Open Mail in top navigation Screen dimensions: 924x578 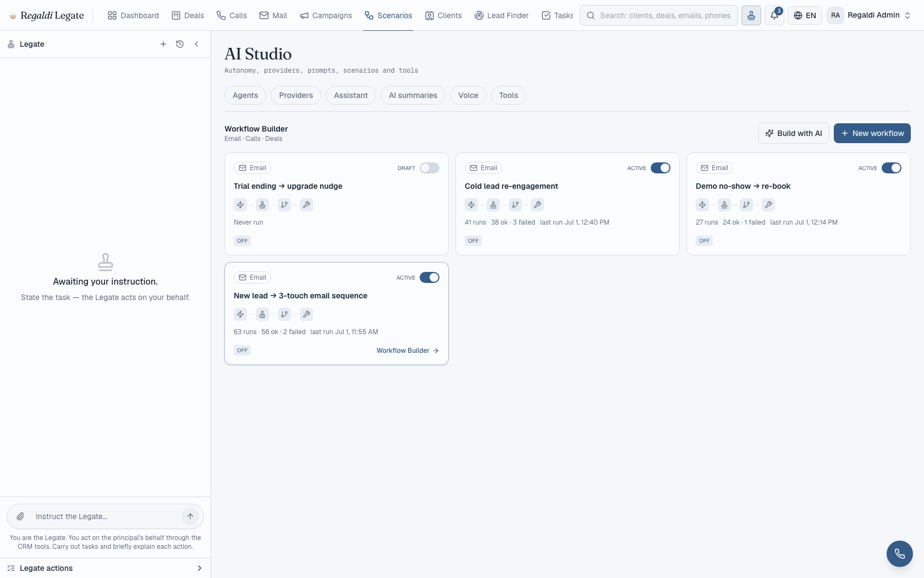click(273, 15)
